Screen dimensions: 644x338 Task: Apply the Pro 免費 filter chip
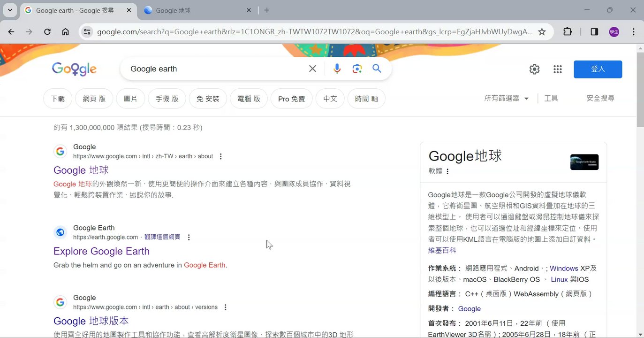[292, 99]
